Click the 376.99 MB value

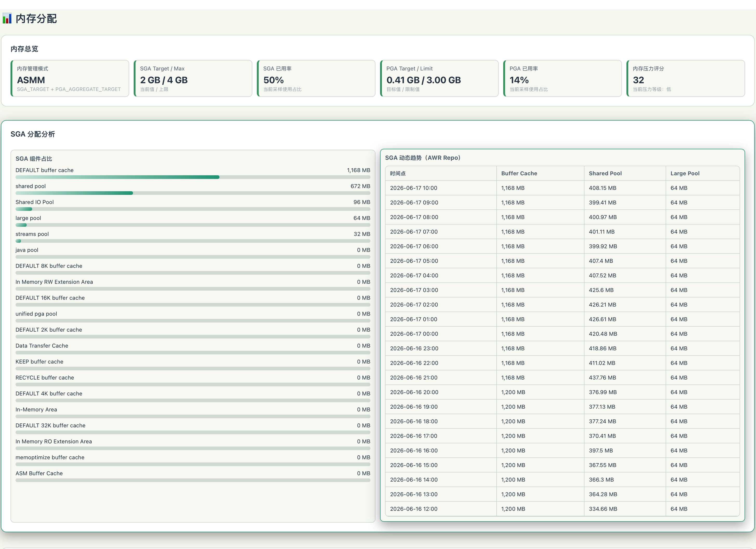[x=603, y=393]
